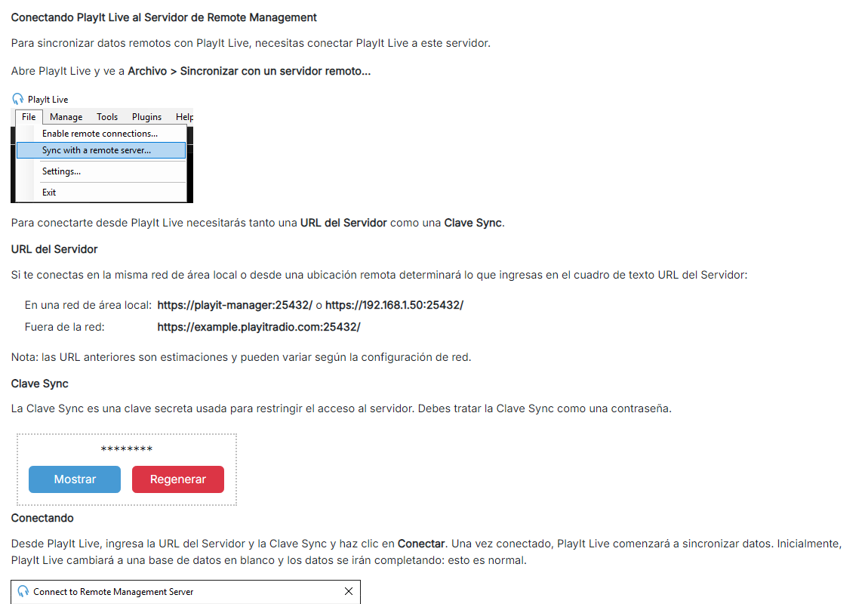Click the Conectando heading
Screen dimensions: 868x604
(x=42, y=518)
